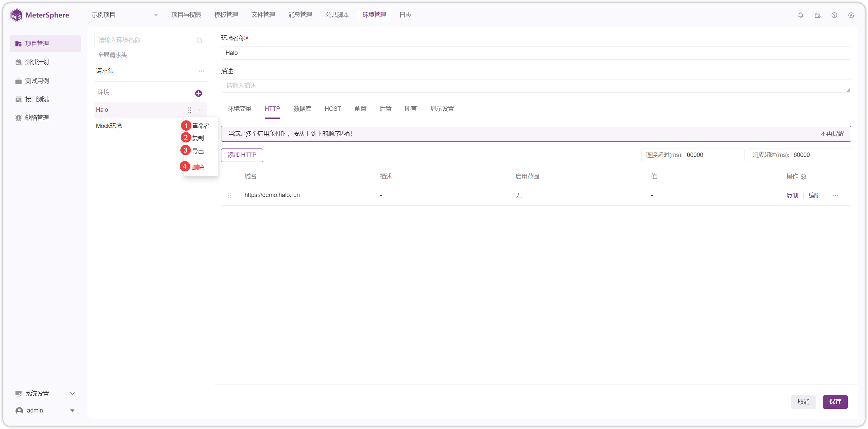
Task: Open the task center icon in header
Action: pyautogui.click(x=818, y=15)
